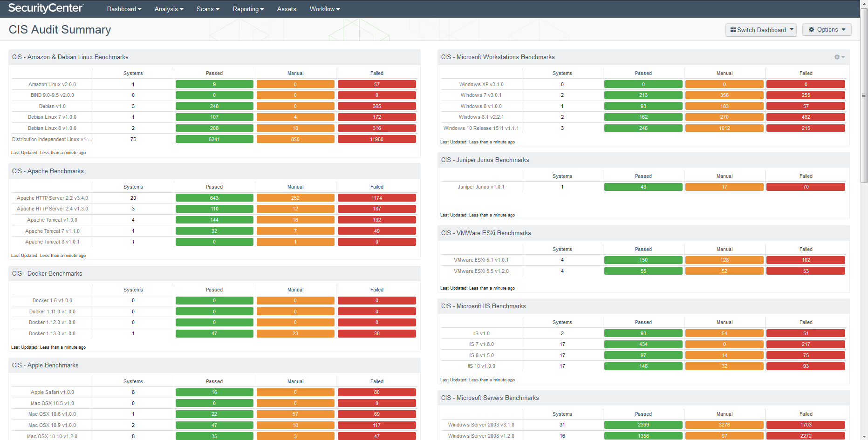Screen dimensions: 868x440
Task: Expand the Reporting menu
Action: (x=248, y=9)
